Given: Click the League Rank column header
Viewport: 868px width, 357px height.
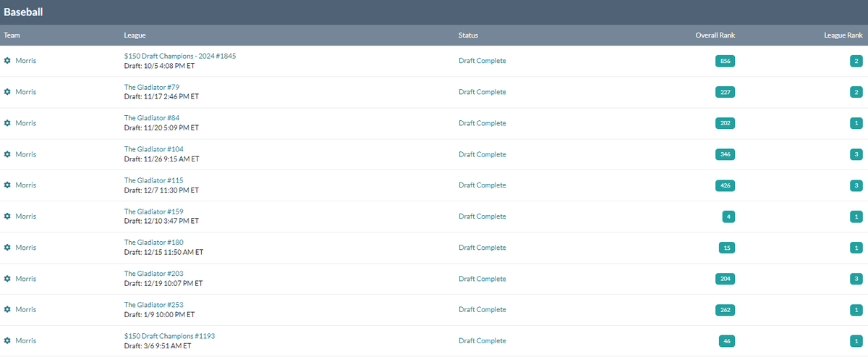Looking at the screenshot, I should [843, 35].
